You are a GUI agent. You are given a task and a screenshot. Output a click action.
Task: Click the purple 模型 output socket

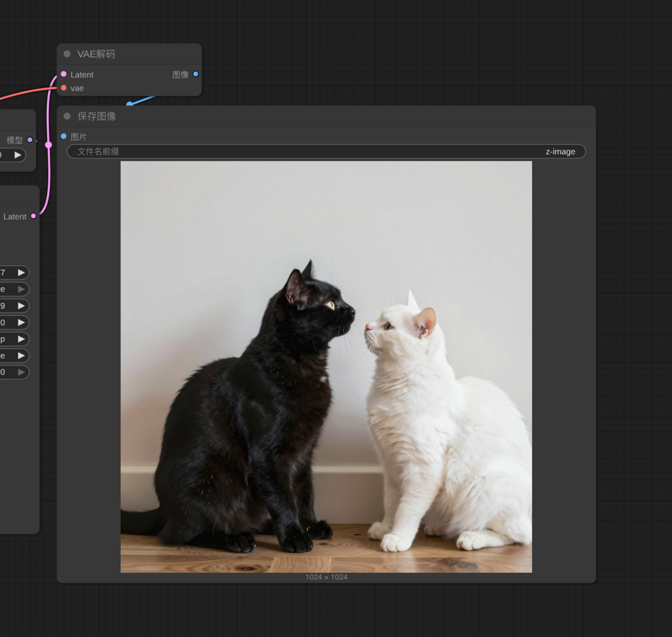(x=30, y=140)
